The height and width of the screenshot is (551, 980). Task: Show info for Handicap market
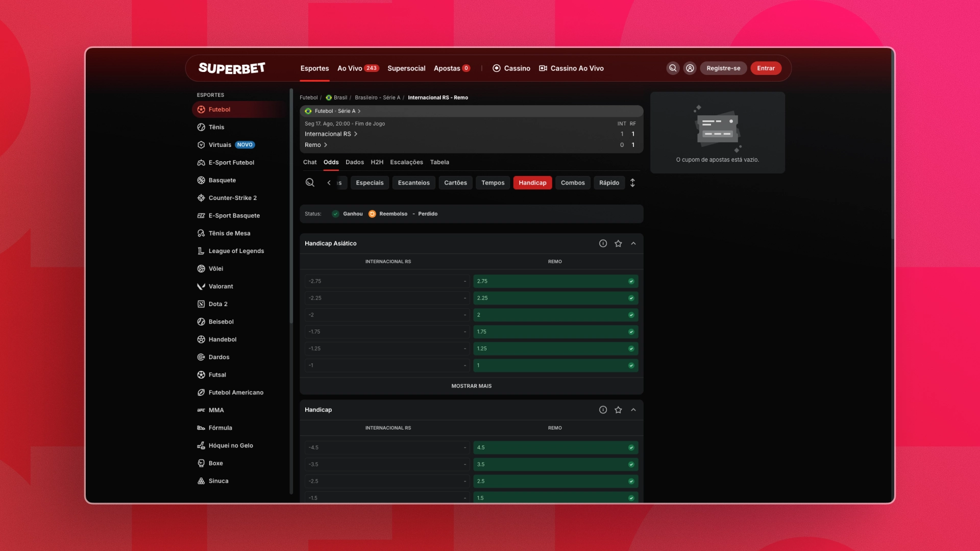pyautogui.click(x=603, y=410)
